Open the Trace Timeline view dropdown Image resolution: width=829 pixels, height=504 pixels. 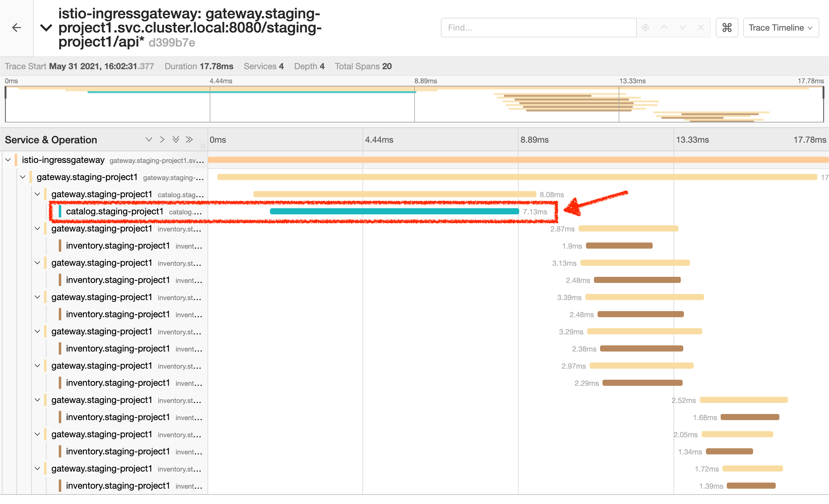[781, 28]
